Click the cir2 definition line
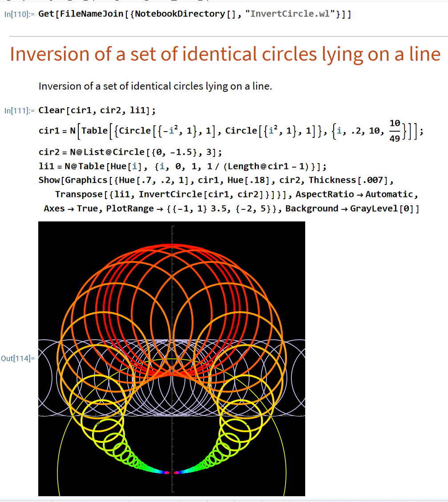Viewport: 448px width, 502px height. point(130,153)
